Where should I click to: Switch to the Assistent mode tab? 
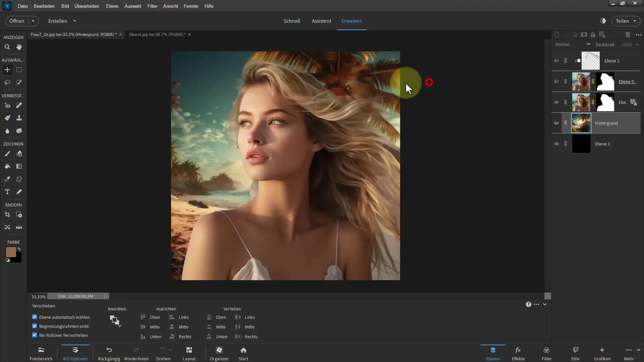(x=321, y=21)
